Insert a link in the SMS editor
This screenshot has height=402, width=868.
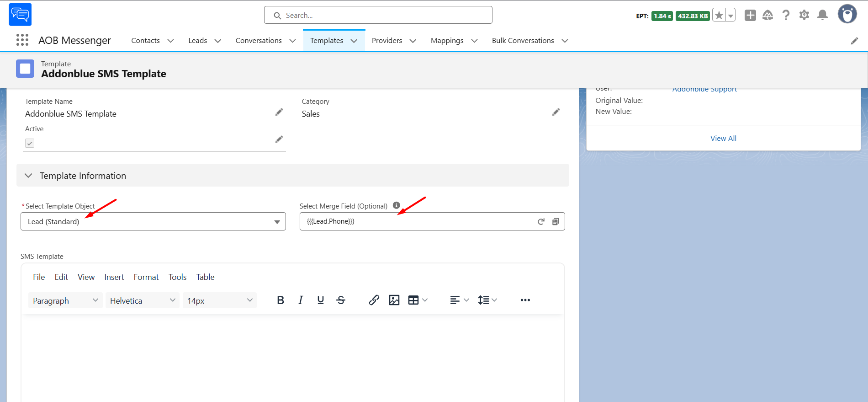tap(374, 300)
